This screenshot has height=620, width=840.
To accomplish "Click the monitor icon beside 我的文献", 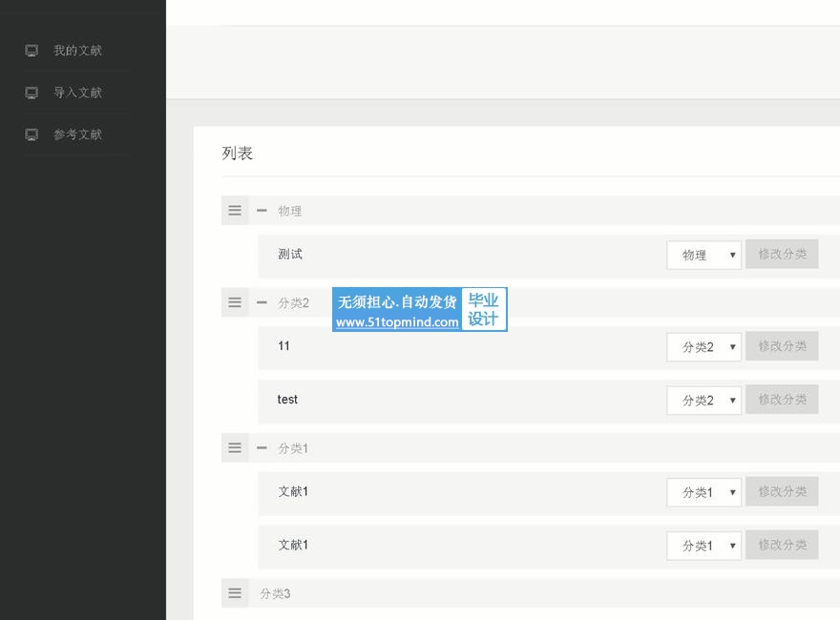I will coord(31,51).
